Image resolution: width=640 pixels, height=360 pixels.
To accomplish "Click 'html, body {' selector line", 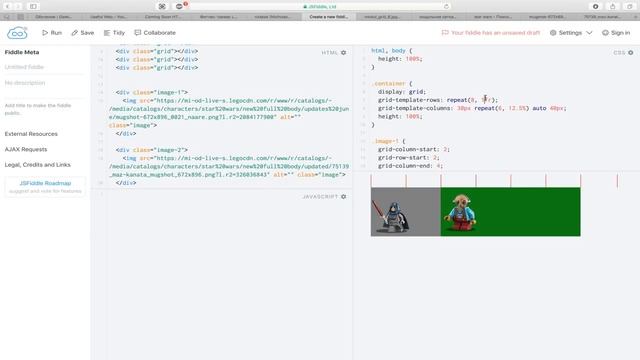I will (392, 51).
